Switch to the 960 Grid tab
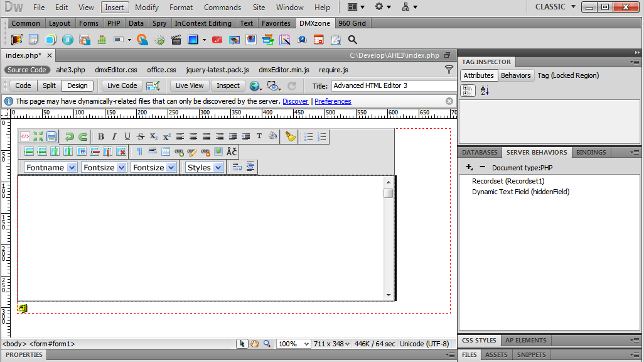644x362 pixels. pyautogui.click(x=352, y=23)
